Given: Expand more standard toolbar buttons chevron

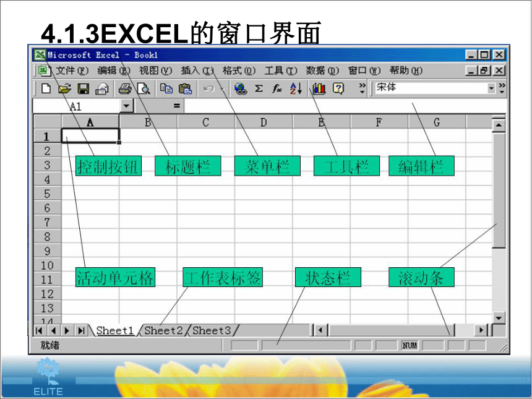Looking at the screenshot, I should 363,88.
